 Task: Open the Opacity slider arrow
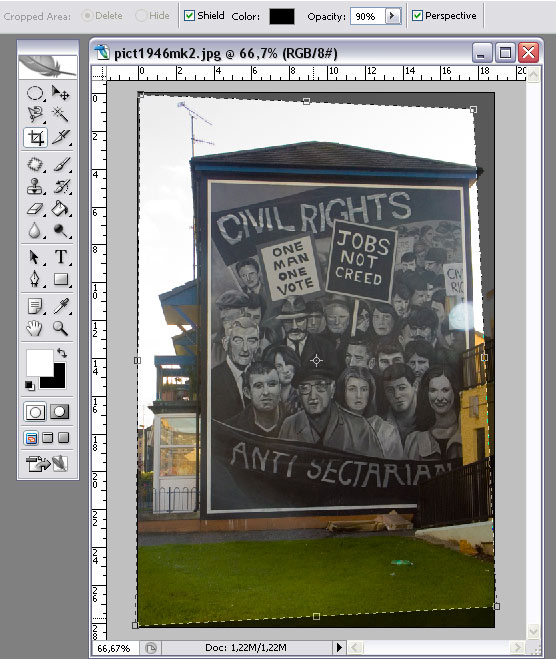pyautogui.click(x=392, y=16)
